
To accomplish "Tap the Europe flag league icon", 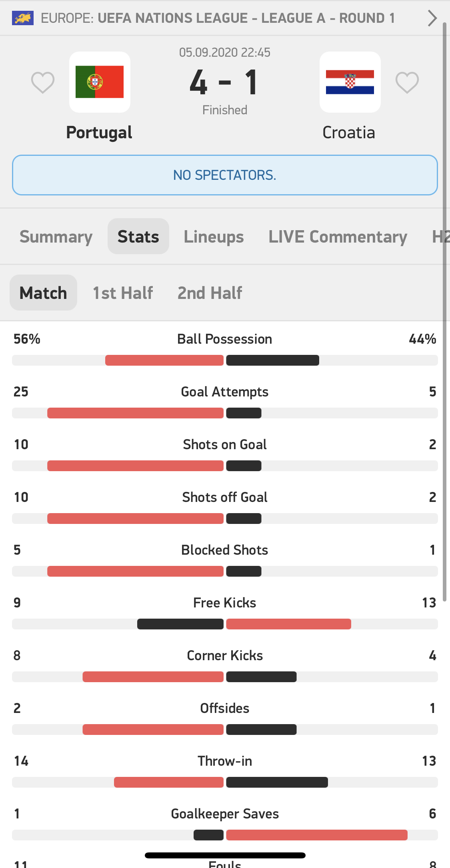I will [x=23, y=18].
